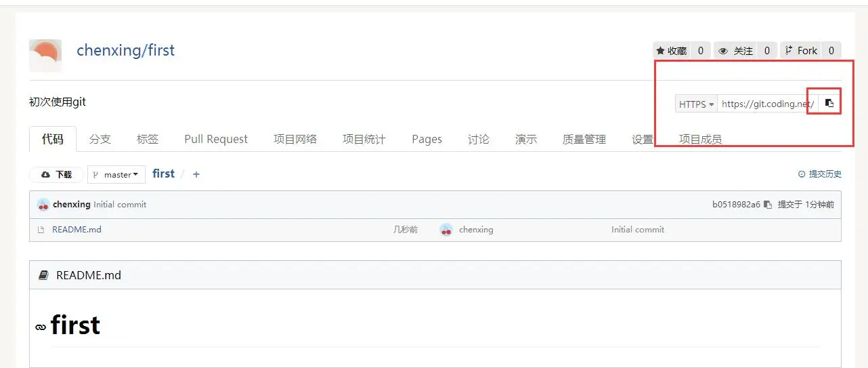This screenshot has width=868, height=368.
Task: Open the Fork count 0
Action: pyautogui.click(x=831, y=51)
